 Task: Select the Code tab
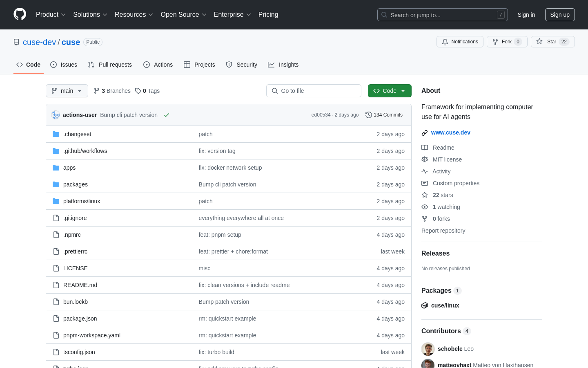point(29,65)
